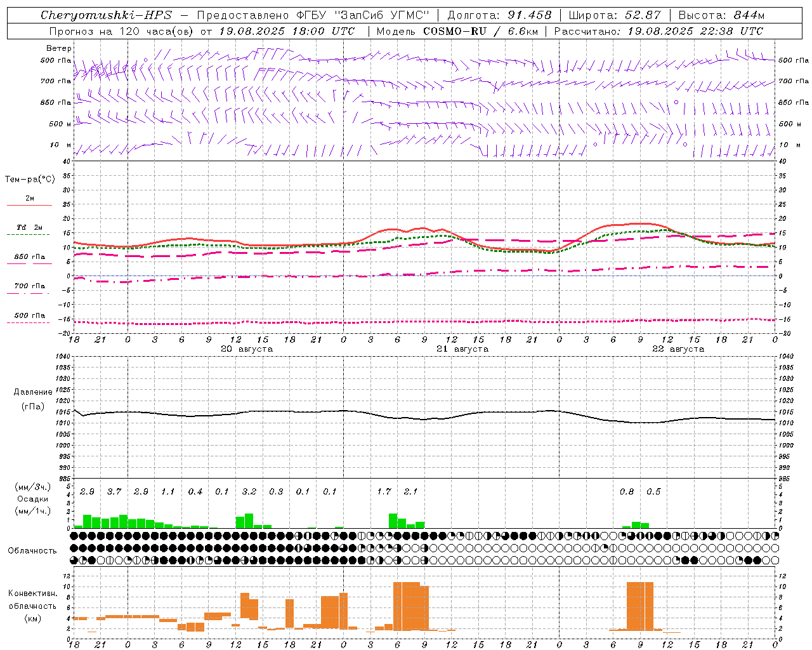Screen dimensions: 812x650
Task: Select the elevation text "Высота: 844м"
Action: click(721, 15)
